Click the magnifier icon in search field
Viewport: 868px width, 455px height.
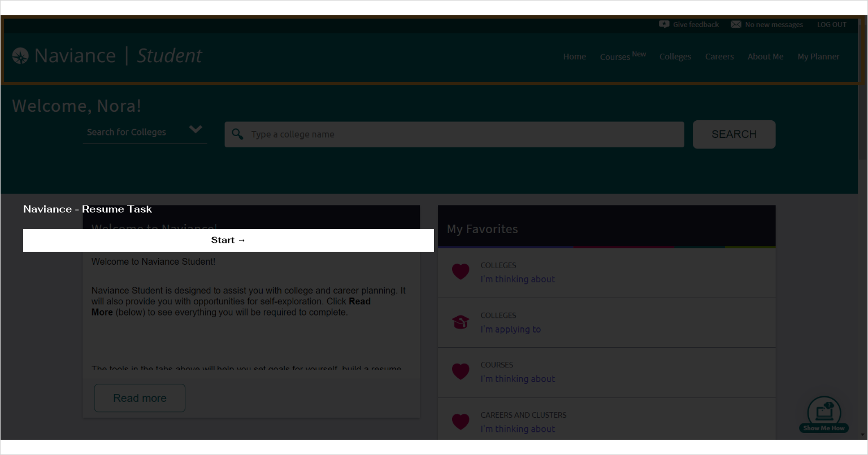[238, 134]
